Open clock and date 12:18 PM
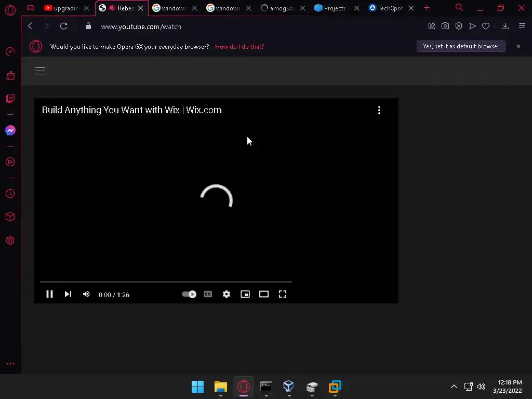532x399 pixels. 508,387
